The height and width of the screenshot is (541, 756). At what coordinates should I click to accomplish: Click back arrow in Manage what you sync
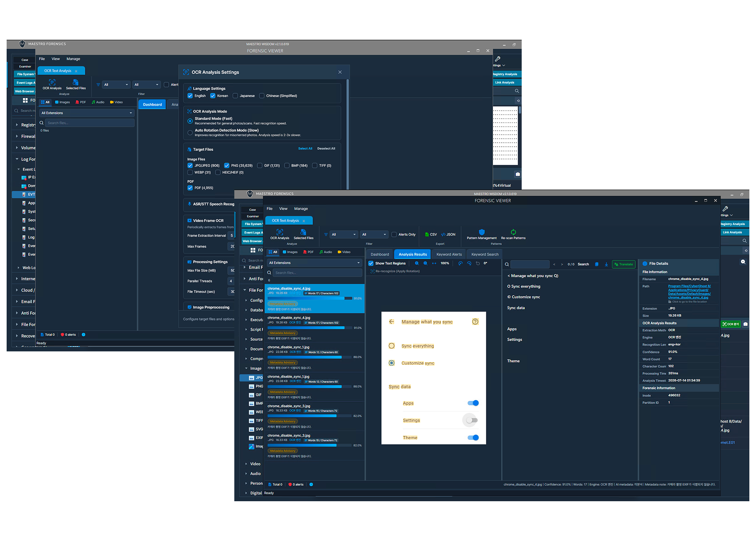391,322
